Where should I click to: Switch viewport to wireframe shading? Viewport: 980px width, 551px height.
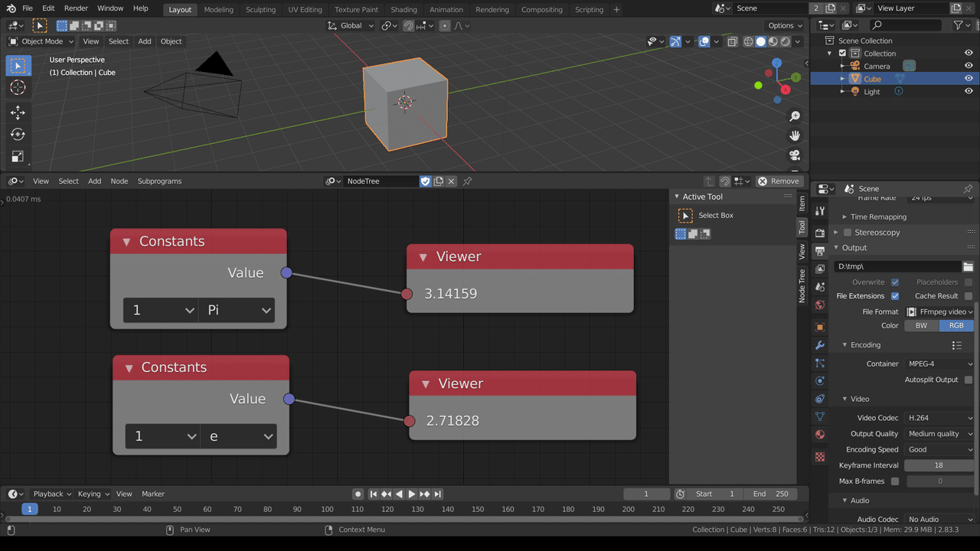pos(748,41)
